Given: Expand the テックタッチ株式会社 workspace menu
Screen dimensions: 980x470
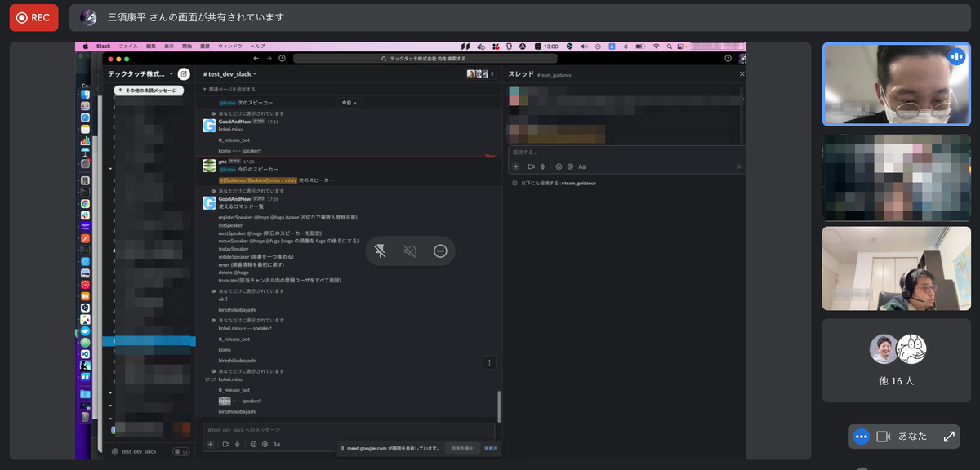Looking at the screenshot, I should (140, 73).
